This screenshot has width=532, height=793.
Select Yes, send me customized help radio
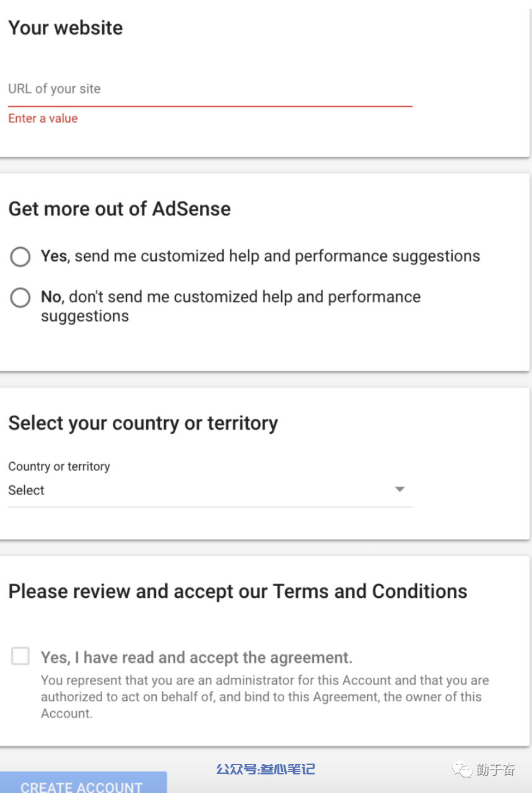click(20, 256)
